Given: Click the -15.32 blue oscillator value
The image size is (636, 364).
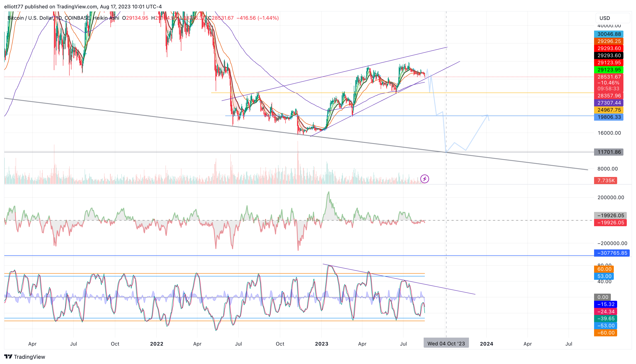Looking at the screenshot, I should point(605,304).
